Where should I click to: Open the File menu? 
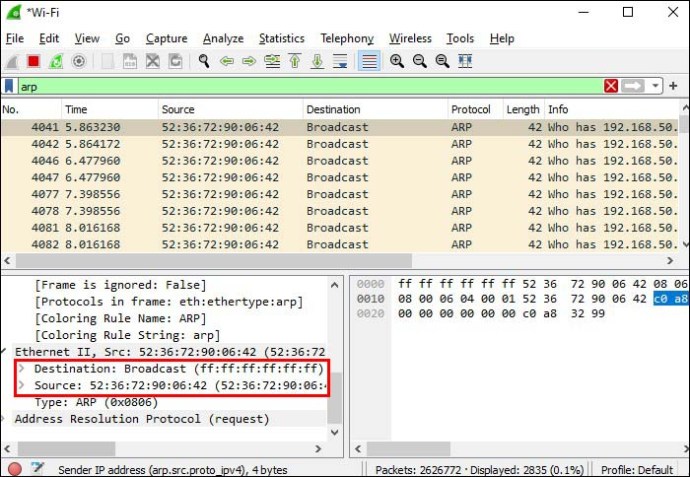tap(15, 39)
